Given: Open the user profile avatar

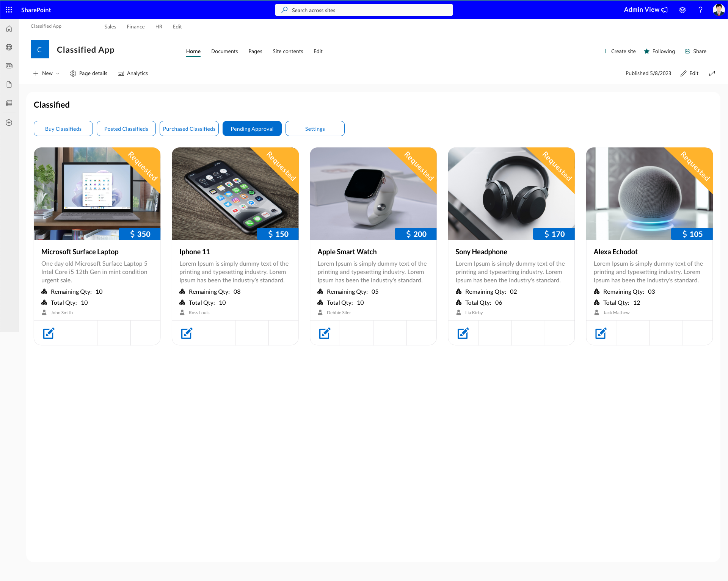Looking at the screenshot, I should click(719, 10).
